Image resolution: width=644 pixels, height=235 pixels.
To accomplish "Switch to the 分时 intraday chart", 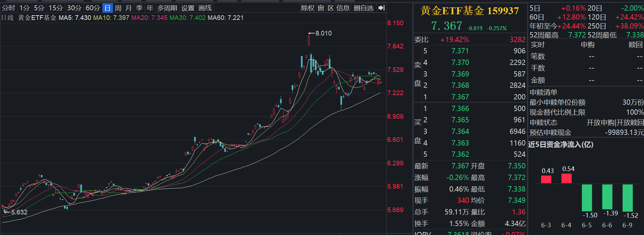I will tap(9, 8).
